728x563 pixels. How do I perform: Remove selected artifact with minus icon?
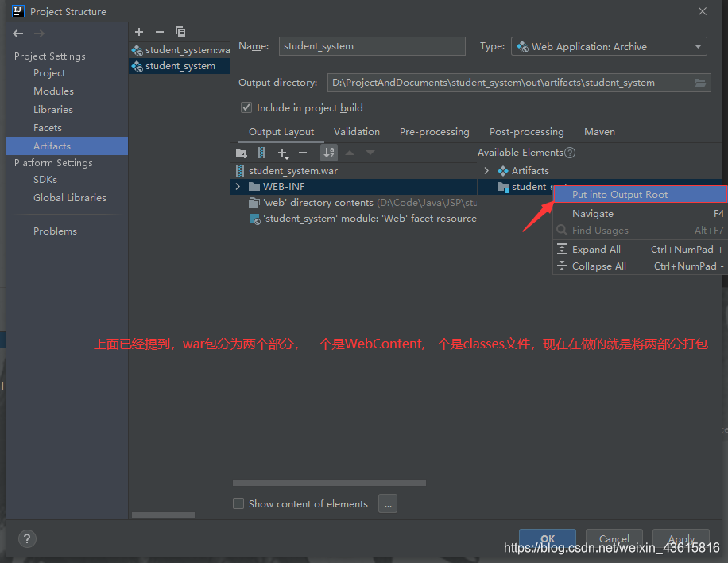[160, 32]
